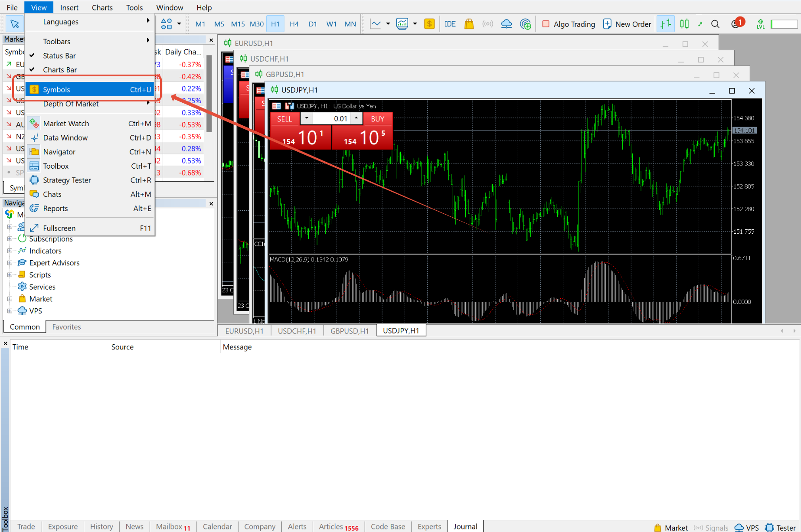801x532 pixels.
Task: Click the New Order button
Action: 627,24
